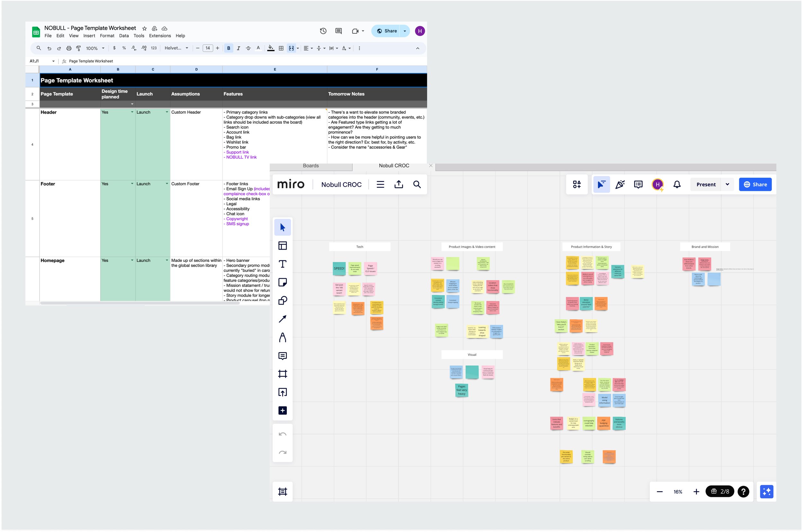Click the export board upload icon in Miro
The image size is (803, 532).
[399, 184]
